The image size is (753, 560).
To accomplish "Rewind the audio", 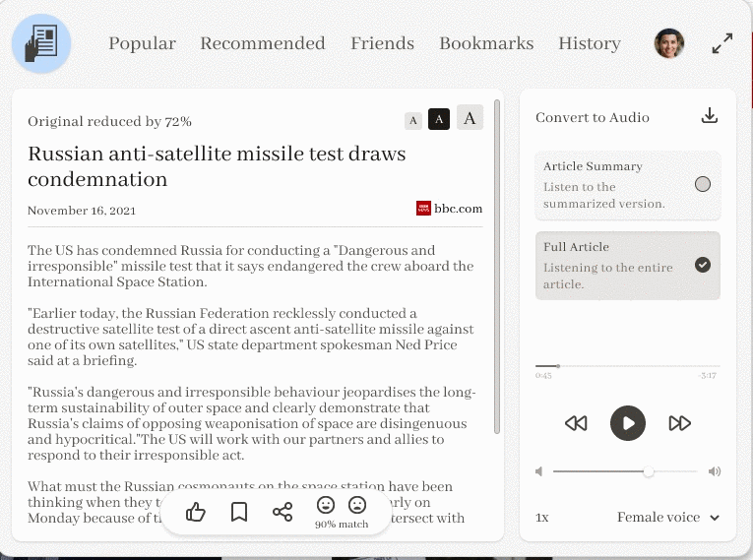I will (576, 423).
